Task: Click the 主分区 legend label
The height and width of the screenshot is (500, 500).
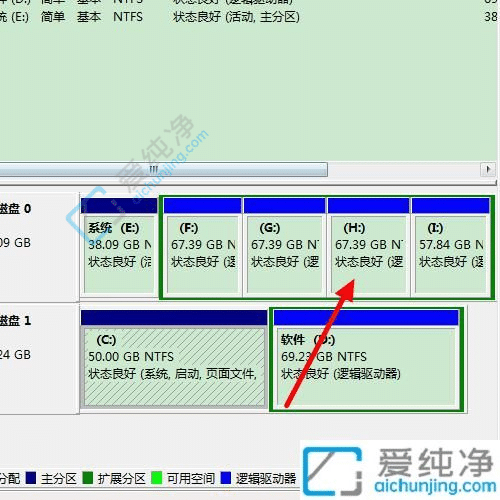Action: point(59,479)
